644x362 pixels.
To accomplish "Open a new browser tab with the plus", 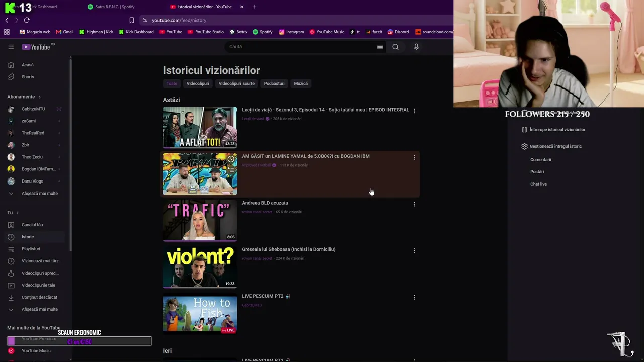I will tap(254, 7).
